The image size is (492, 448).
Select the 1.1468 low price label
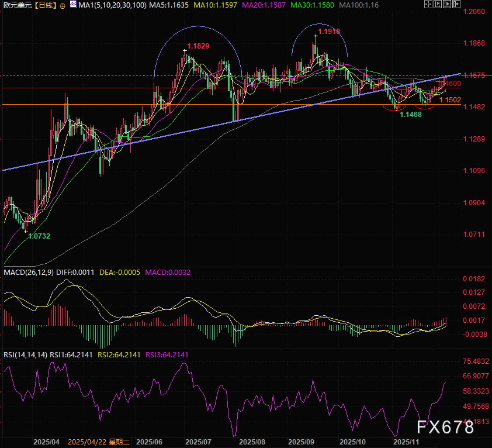click(410, 115)
